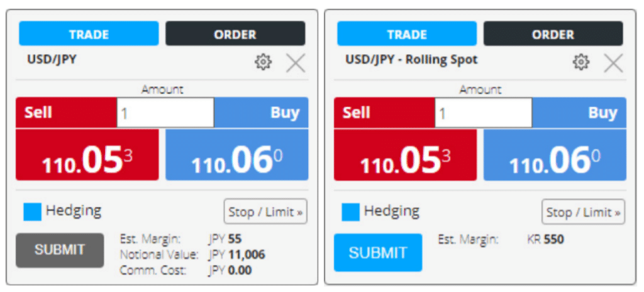Viewport: 644px width, 292px height.
Task: Click grey SUBMIT button in USD/JPY panel
Action: pyautogui.click(x=60, y=250)
